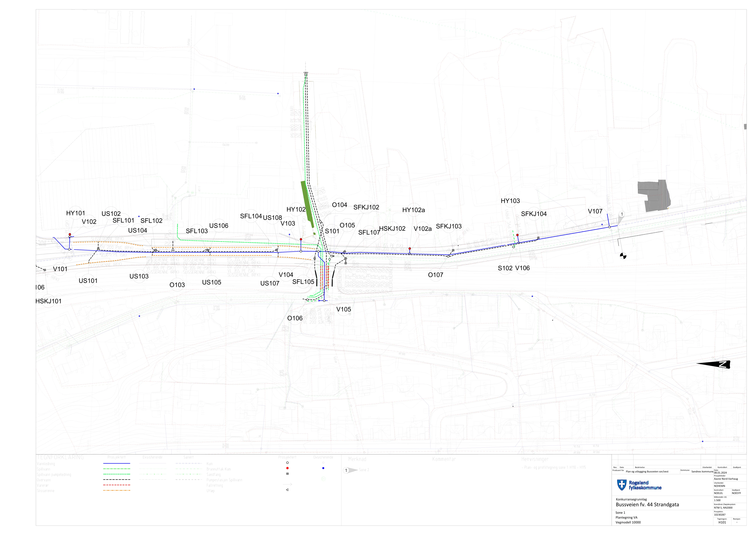Screen dimensions: 756x535
Task: Click the HSKJ101 map label
Action: (48, 301)
